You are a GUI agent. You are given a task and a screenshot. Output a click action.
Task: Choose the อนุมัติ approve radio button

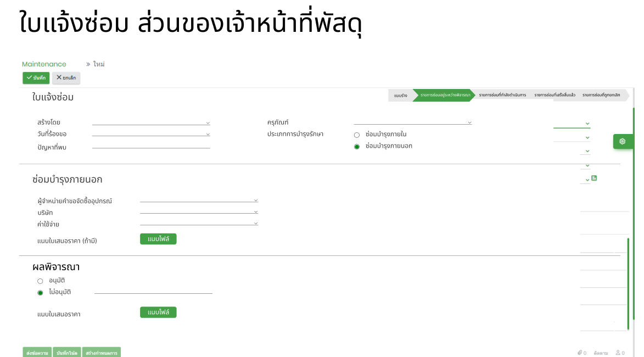40,281
